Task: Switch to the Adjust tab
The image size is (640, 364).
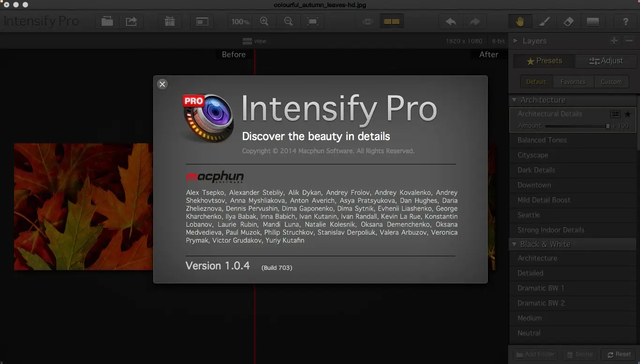Action: (606, 61)
